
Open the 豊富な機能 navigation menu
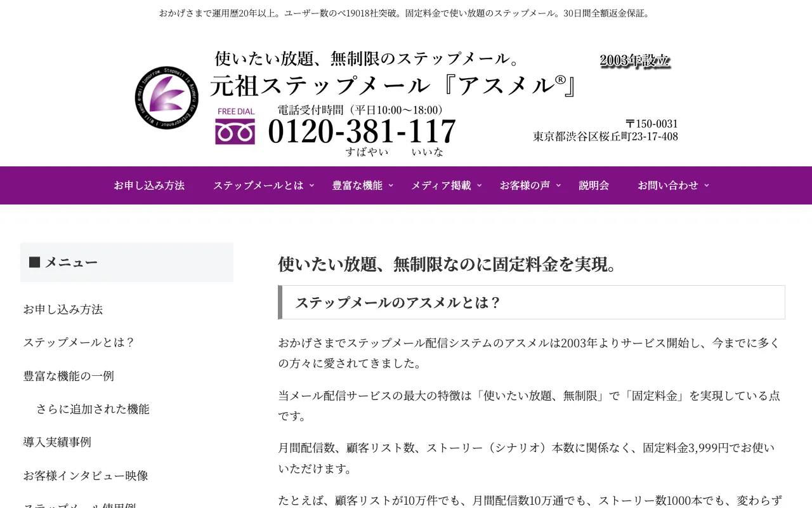[x=357, y=185]
